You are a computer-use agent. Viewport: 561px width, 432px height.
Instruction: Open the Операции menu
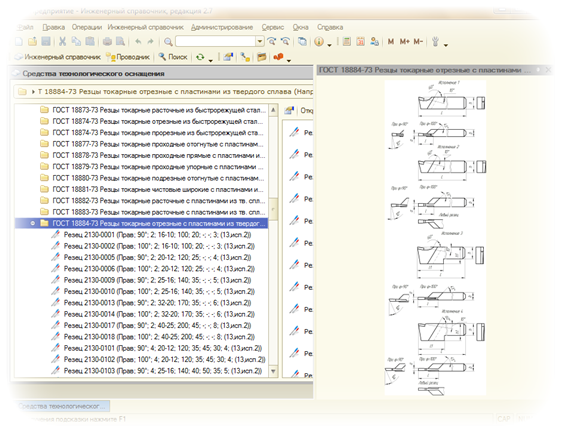(x=87, y=27)
